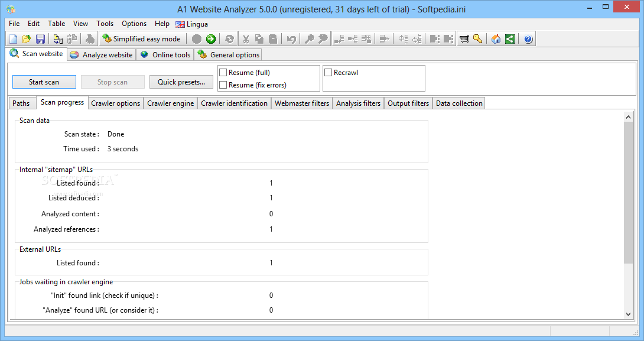Select the Crawler options sub-tab
Viewport: 644px width, 341px height.
(115, 103)
